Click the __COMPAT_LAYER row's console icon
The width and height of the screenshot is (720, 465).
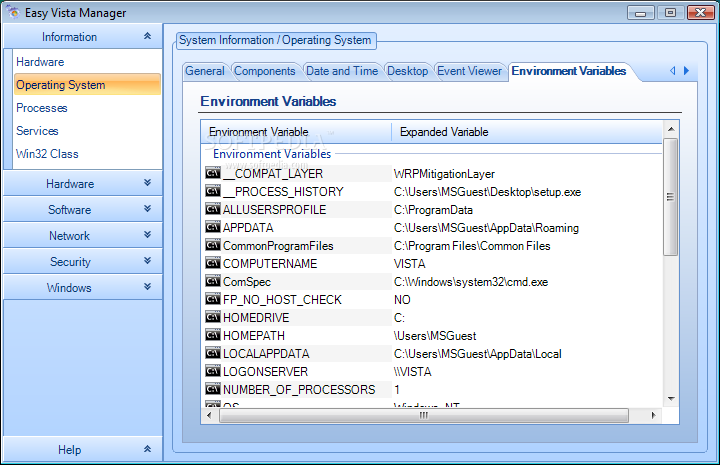213,173
